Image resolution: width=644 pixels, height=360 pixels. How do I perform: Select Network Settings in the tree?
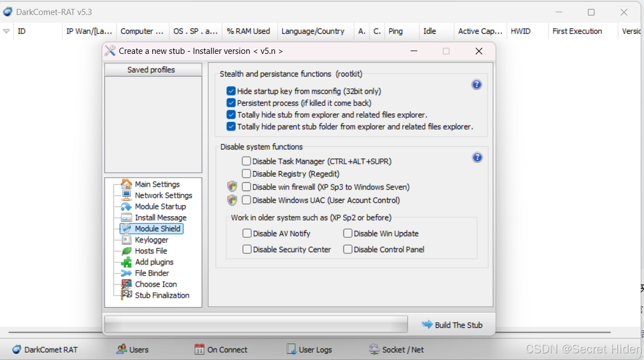point(163,196)
